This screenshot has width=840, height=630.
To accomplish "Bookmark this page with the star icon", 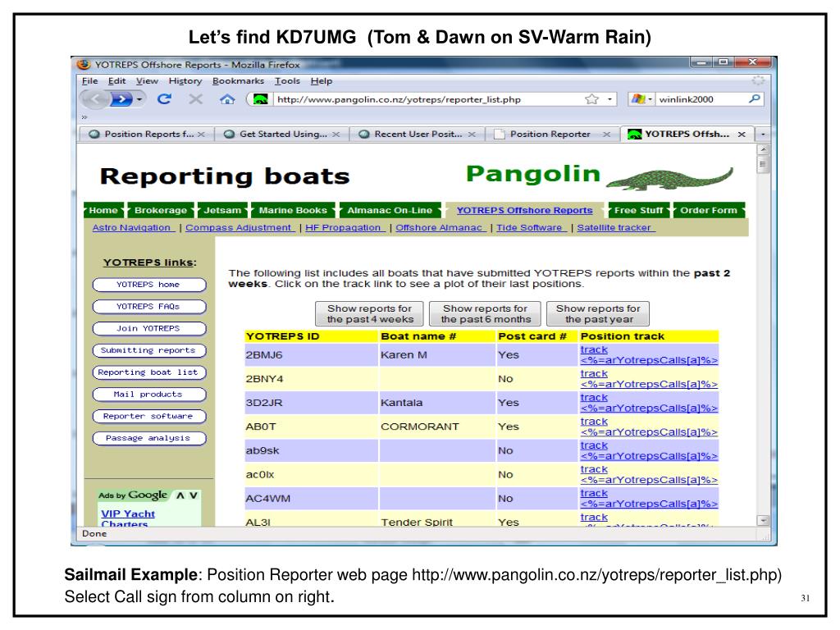I will [591, 99].
